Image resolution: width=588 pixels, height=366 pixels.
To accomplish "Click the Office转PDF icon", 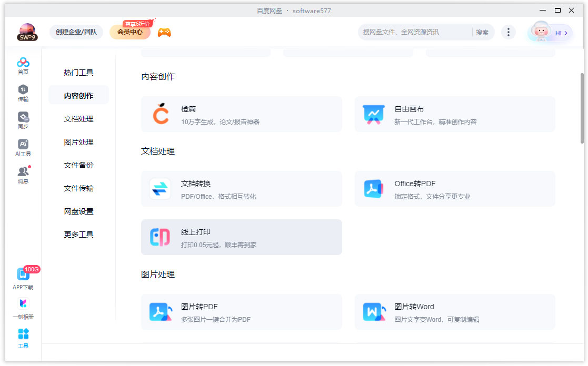I will (373, 189).
